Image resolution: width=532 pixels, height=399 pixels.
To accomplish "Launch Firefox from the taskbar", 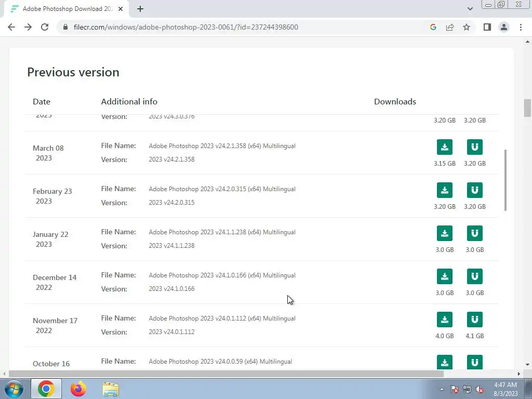I will [78, 389].
